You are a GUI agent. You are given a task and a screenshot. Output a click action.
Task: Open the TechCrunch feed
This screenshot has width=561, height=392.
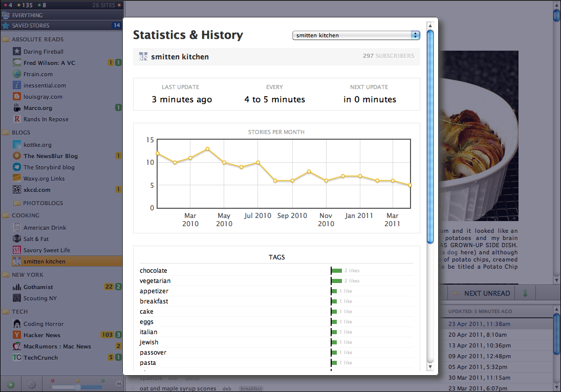(40, 358)
